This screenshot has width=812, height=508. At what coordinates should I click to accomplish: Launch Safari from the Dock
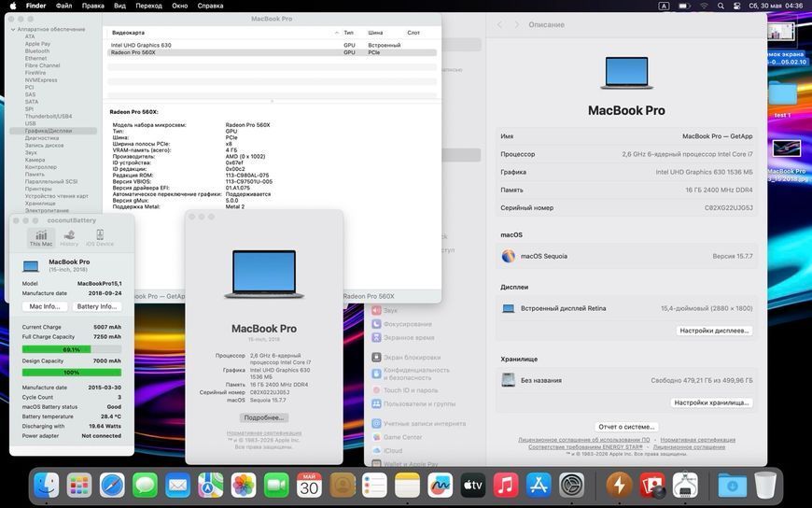click(x=112, y=486)
